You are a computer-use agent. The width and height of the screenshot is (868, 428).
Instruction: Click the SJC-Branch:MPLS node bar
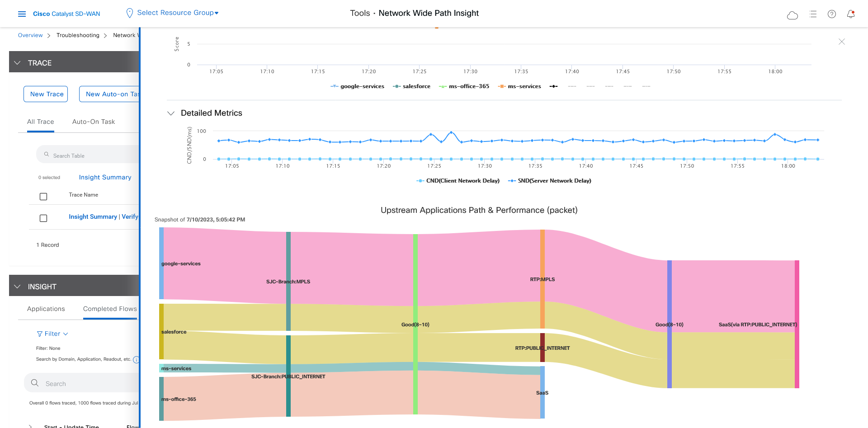coord(288,281)
